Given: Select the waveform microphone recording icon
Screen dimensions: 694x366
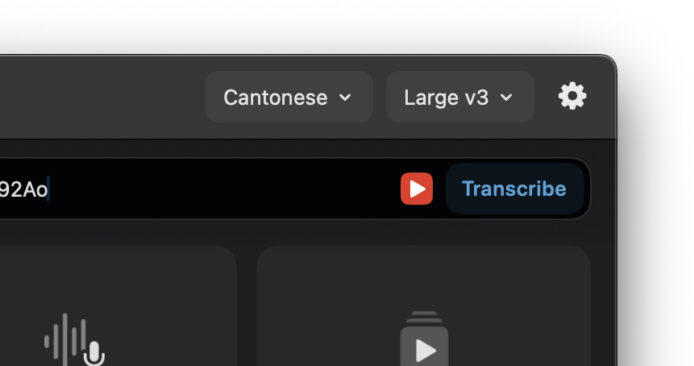Looking at the screenshot, I should 74,340.
